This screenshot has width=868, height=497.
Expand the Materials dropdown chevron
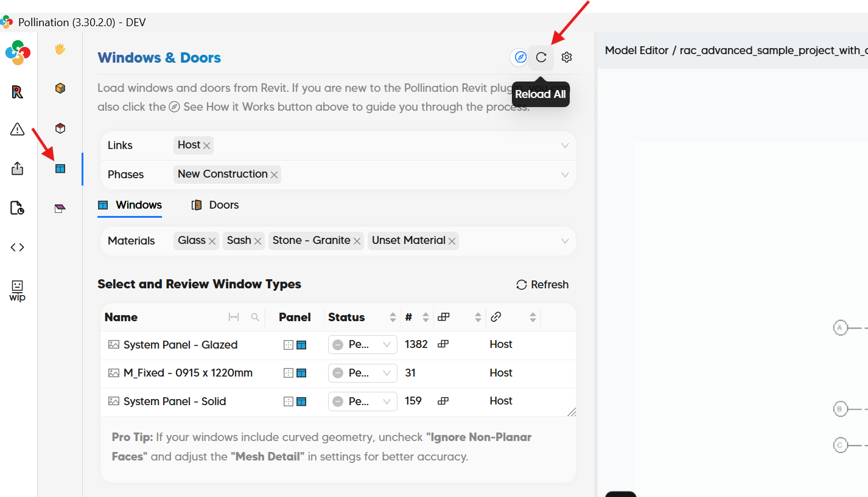565,241
